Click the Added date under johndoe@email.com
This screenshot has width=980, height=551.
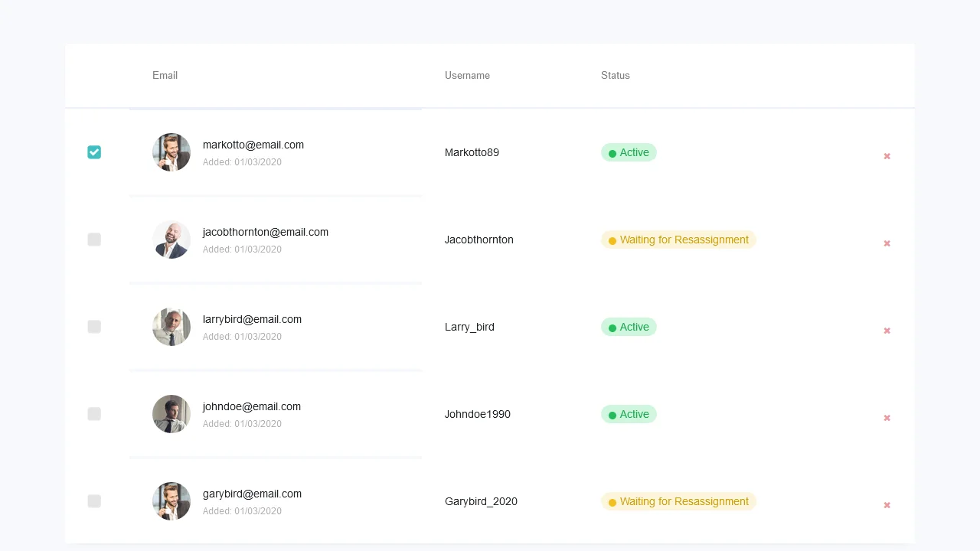coord(242,424)
